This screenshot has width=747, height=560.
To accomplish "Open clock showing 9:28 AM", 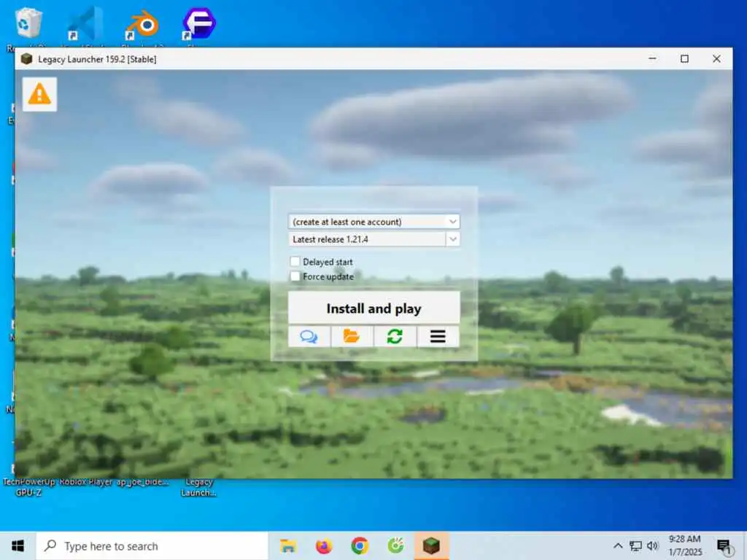I will (x=685, y=545).
